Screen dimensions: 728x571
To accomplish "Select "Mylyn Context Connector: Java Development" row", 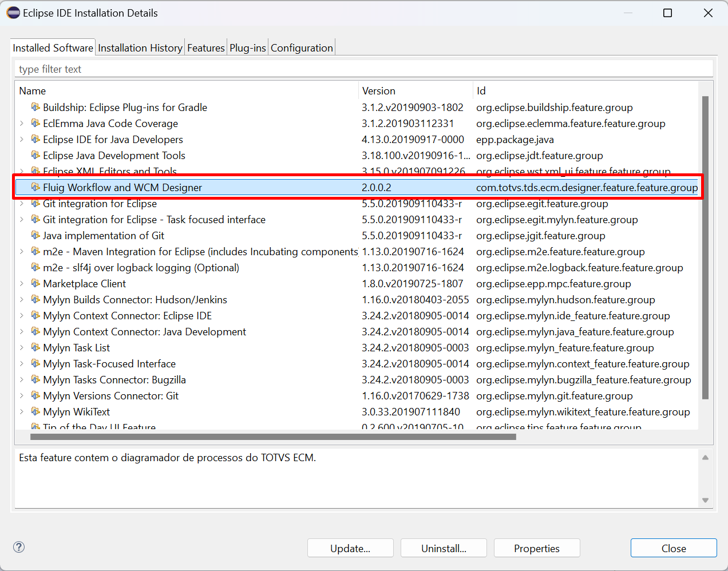I will pos(357,331).
